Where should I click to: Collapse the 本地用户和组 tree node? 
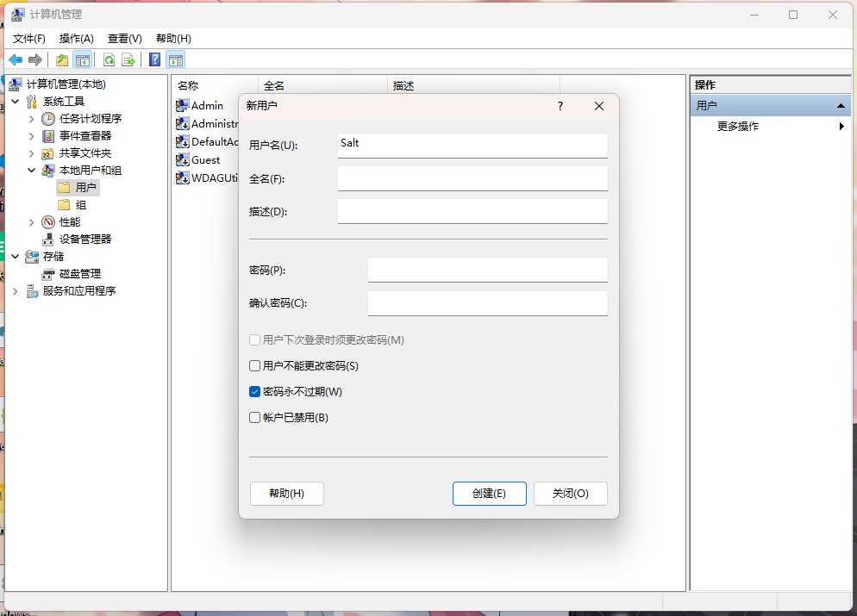[32, 170]
